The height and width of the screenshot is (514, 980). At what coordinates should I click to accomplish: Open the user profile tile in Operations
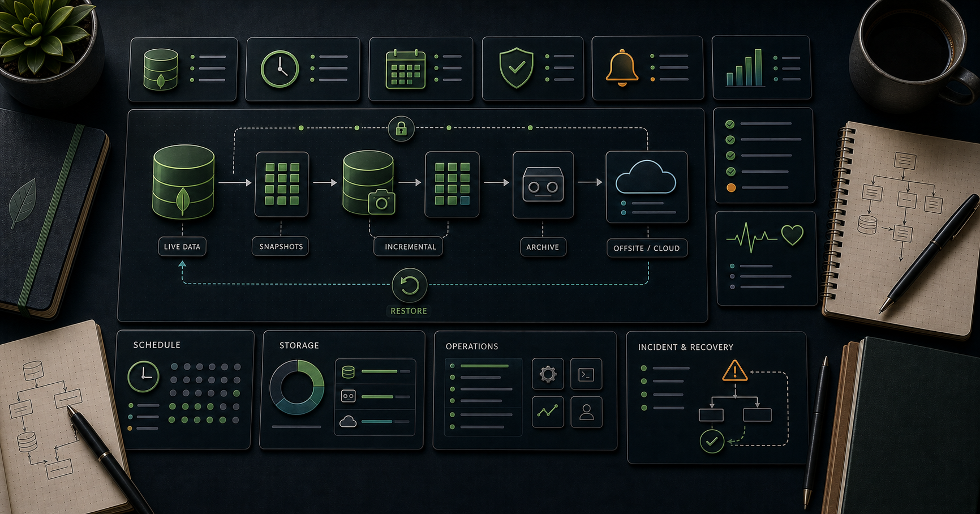point(586,412)
